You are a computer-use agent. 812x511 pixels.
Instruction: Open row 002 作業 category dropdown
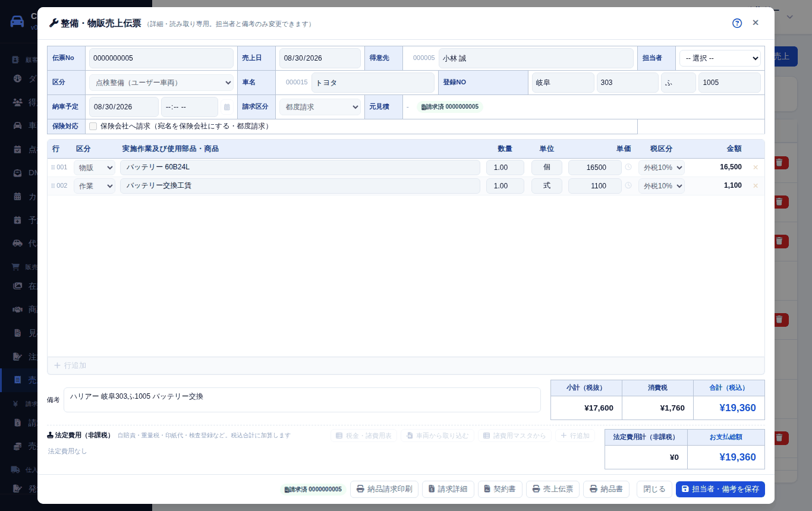point(95,186)
